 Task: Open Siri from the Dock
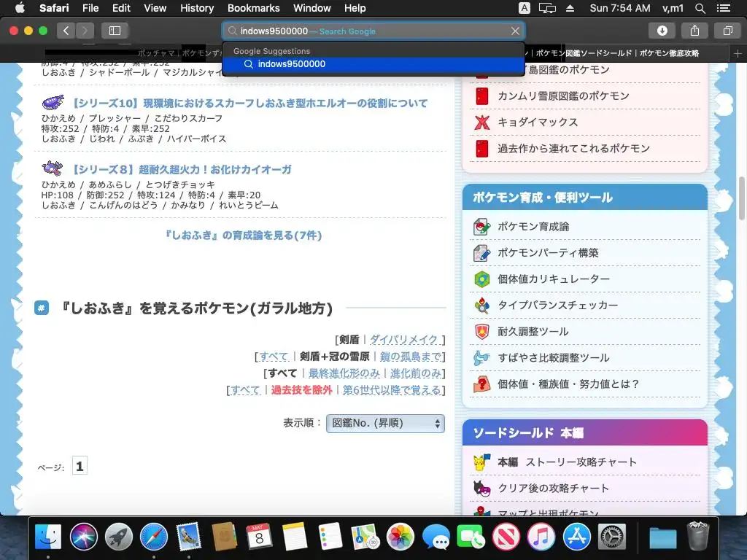[x=83, y=537]
